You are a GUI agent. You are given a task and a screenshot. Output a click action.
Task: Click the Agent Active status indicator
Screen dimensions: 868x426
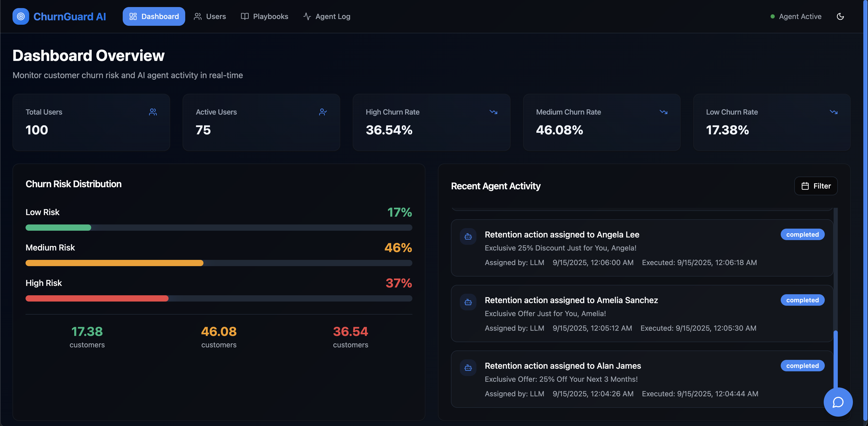pos(796,16)
